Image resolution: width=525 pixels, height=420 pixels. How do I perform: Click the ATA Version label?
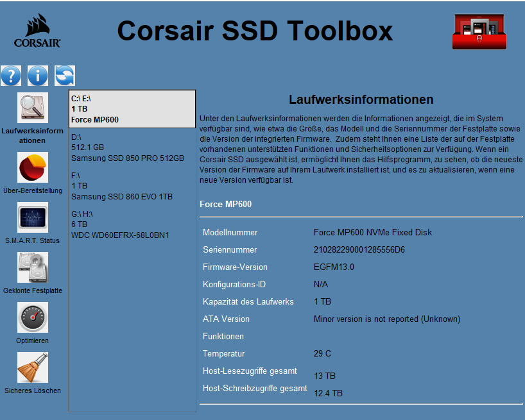tap(226, 319)
